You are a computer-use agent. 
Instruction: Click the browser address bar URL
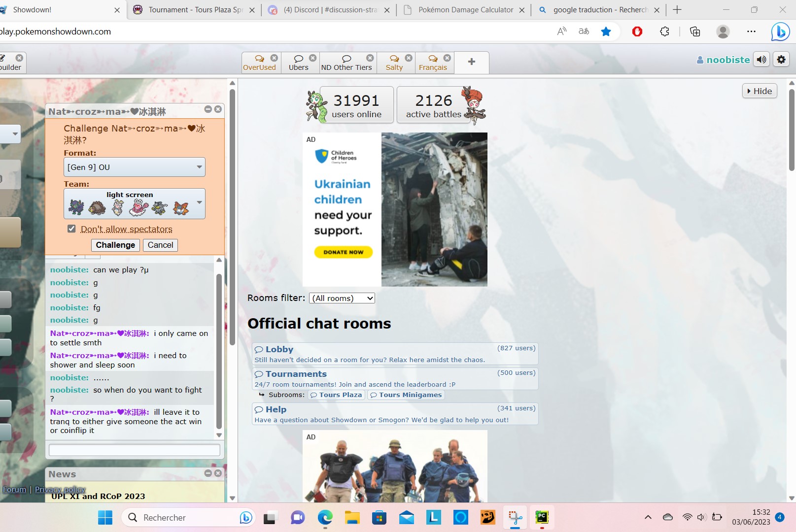(56, 32)
